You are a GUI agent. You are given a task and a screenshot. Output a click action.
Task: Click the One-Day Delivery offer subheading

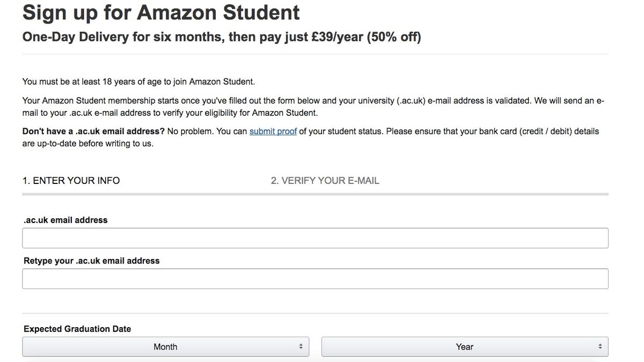(221, 36)
